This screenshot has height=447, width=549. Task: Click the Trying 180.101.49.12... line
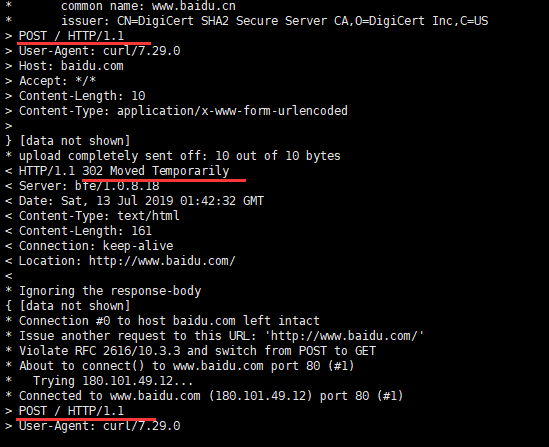coord(113,381)
